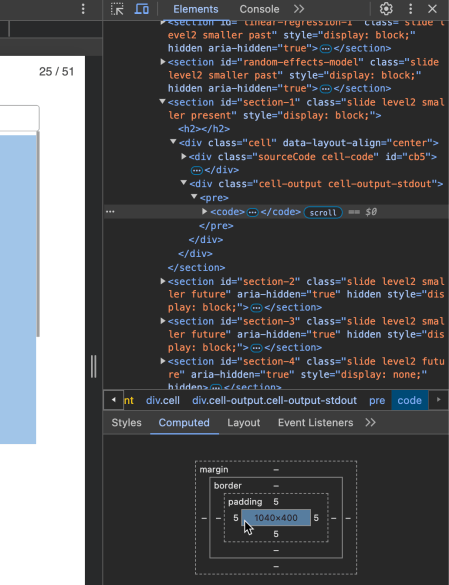Viewport: 449px width, 585px height.
Task: Close the DevTools panel
Action: [432, 9]
